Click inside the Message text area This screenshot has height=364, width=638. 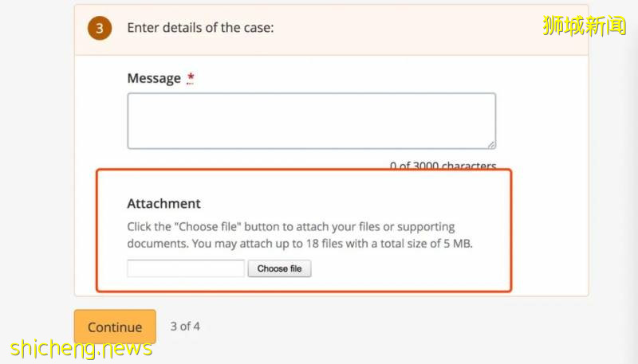pos(311,120)
